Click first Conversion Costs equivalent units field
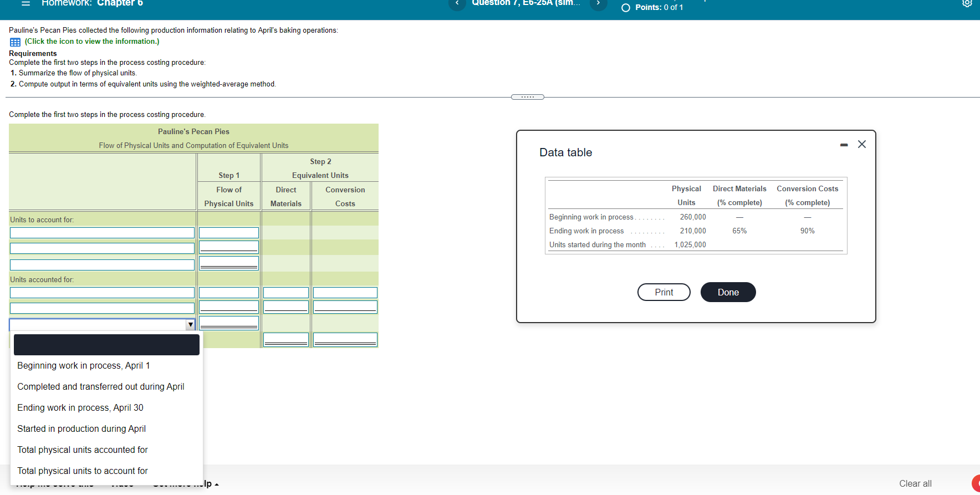This screenshot has width=980, height=495. point(345,293)
